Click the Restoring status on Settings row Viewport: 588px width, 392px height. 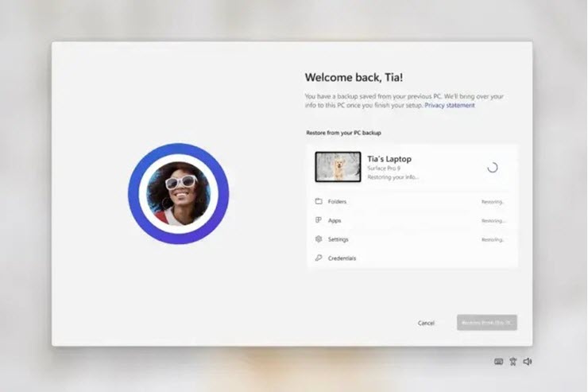(x=493, y=239)
